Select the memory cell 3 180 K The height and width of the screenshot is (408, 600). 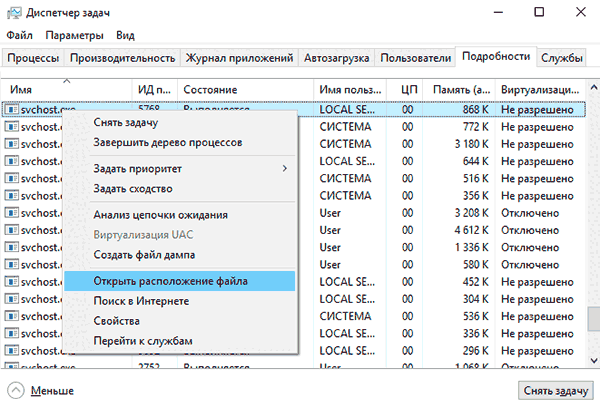click(x=471, y=144)
